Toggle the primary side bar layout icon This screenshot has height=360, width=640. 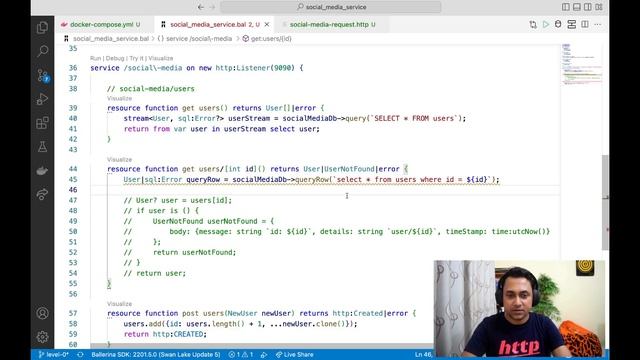coord(566,7)
